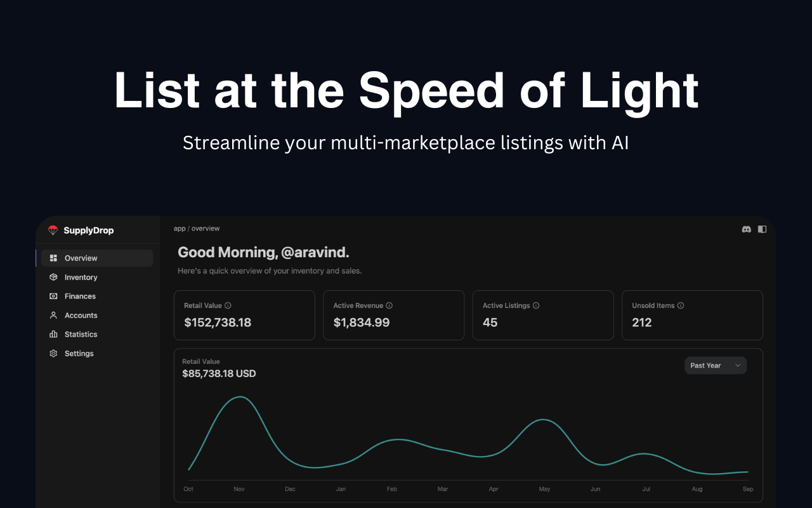
Task: Open the Past Year dropdown
Action: pyautogui.click(x=715, y=366)
